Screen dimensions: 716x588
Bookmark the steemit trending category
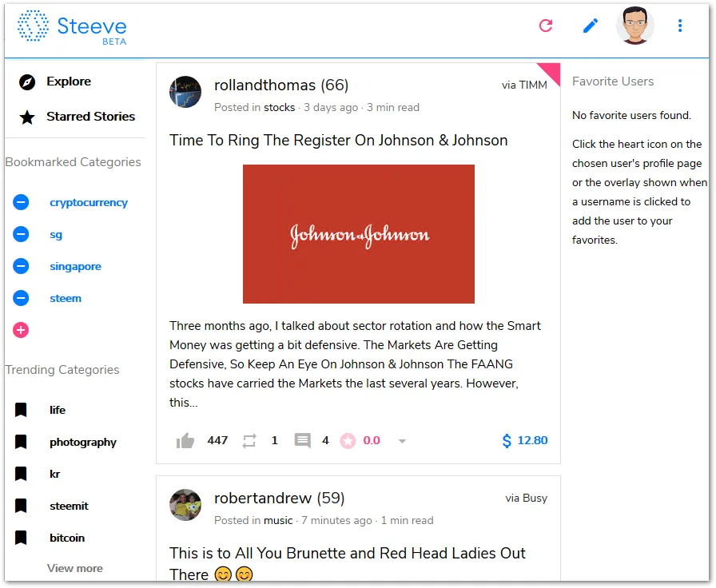(21, 506)
